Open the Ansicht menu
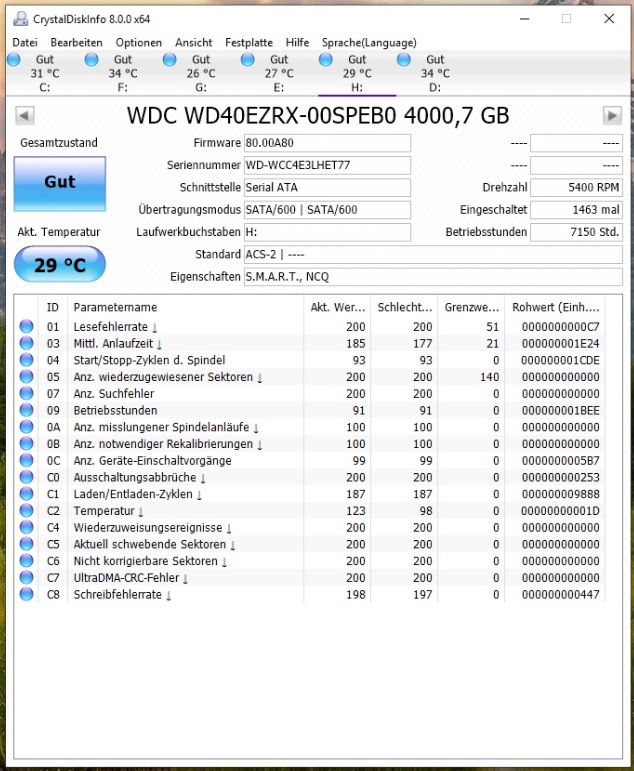 pos(194,43)
